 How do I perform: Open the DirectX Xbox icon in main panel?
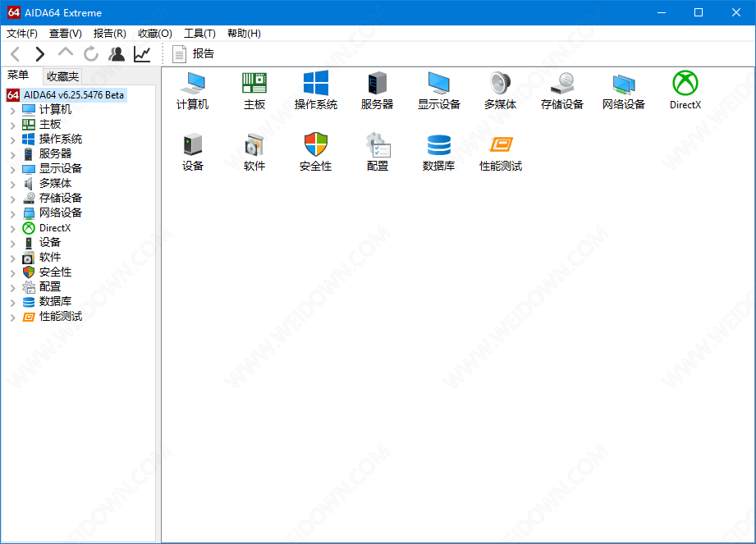pyautogui.click(x=685, y=90)
